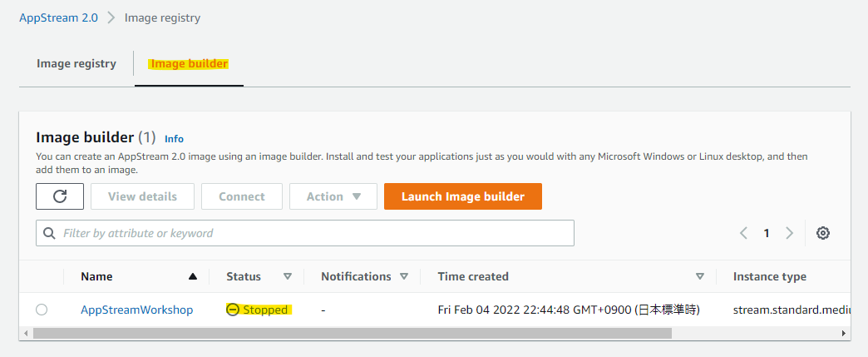
Task: Go to next page arrow
Action: (x=789, y=233)
